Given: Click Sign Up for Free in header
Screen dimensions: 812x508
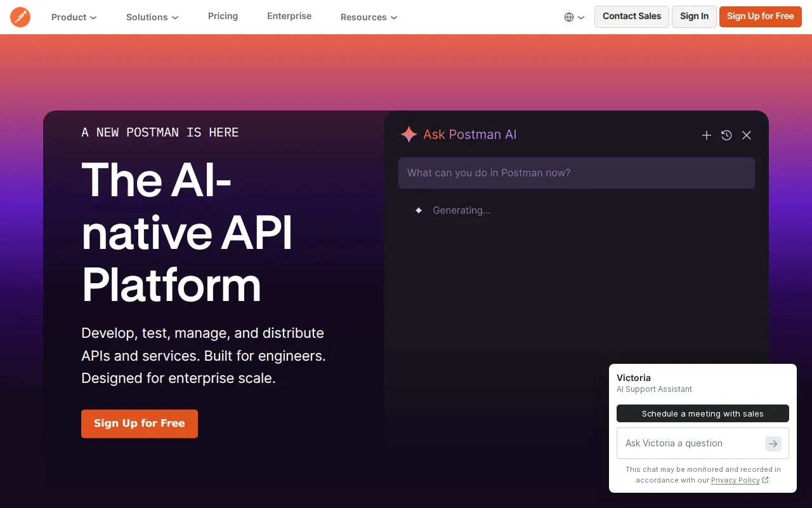Looking at the screenshot, I should pos(761,17).
